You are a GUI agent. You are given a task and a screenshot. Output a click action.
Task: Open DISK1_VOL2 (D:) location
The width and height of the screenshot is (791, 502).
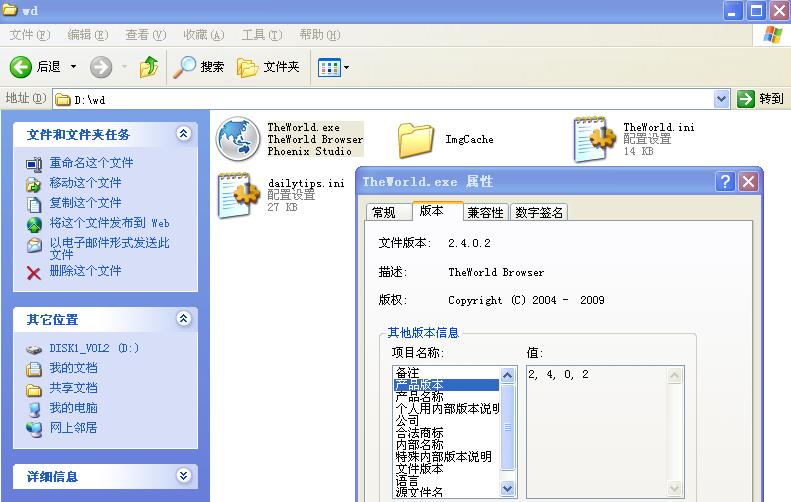[94, 348]
